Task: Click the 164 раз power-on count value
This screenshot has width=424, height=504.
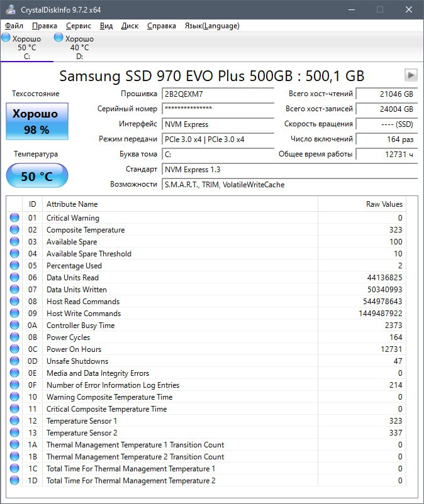Action: coord(387,140)
